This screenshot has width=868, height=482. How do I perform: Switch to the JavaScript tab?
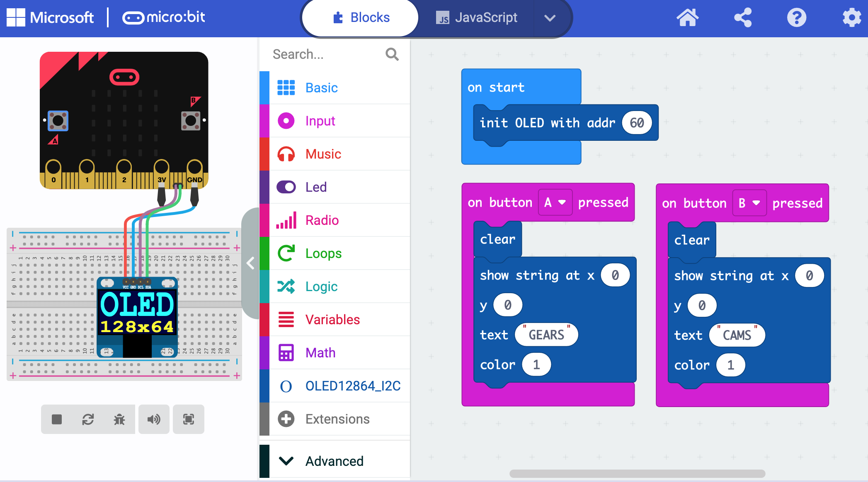tap(477, 17)
